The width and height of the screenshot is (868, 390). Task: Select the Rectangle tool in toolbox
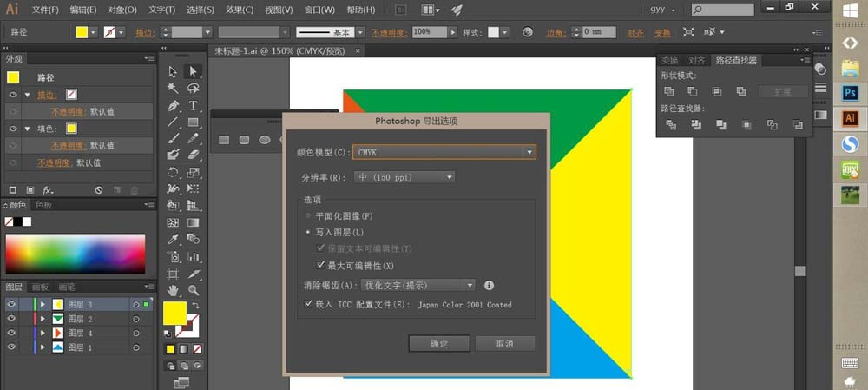[194, 122]
